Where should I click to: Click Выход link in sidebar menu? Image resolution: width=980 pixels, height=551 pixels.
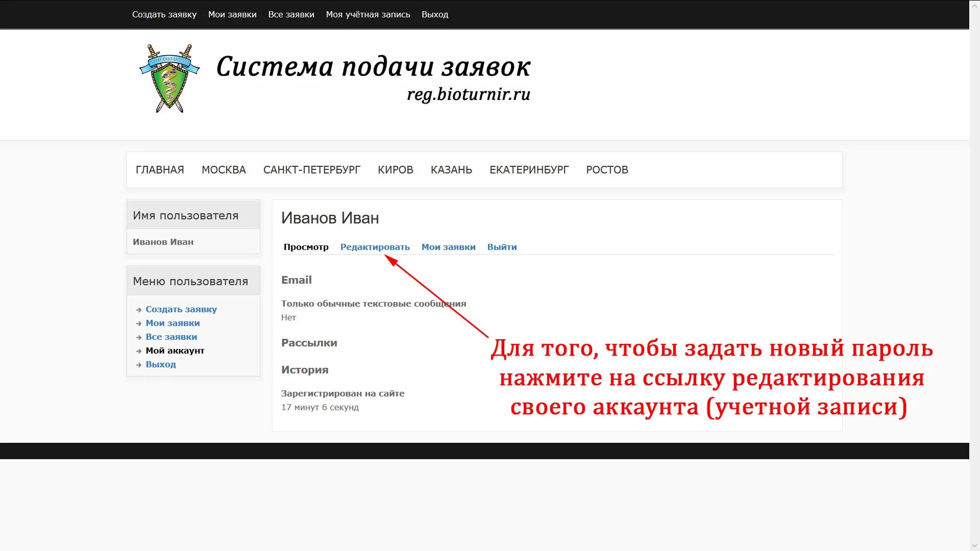pos(160,364)
